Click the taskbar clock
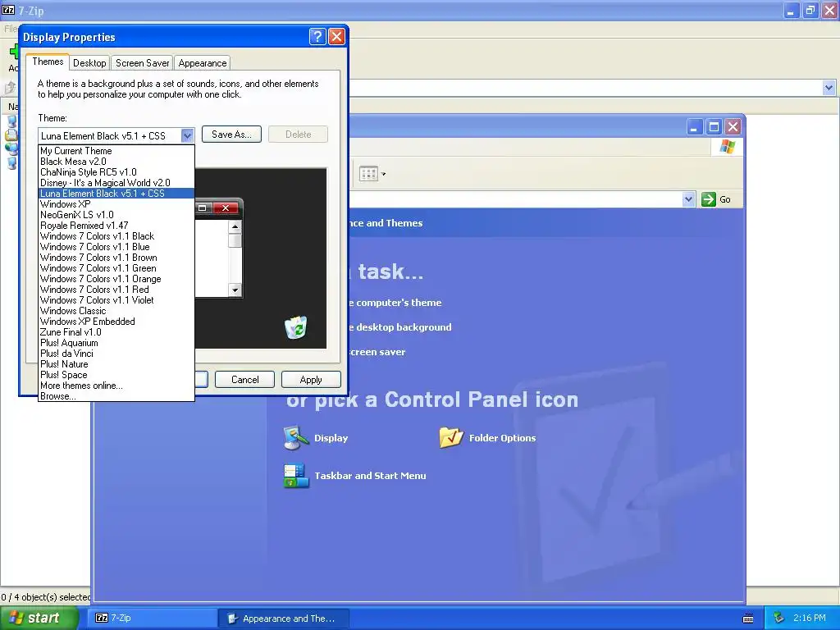This screenshot has width=840, height=630. [x=810, y=618]
